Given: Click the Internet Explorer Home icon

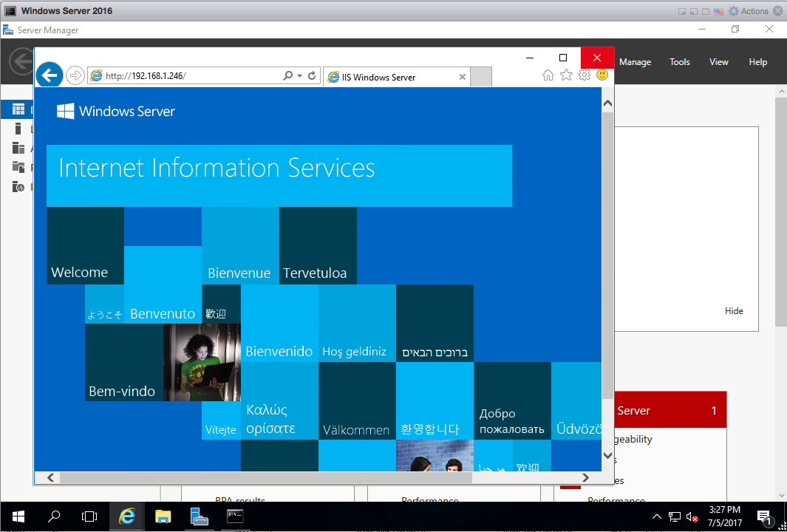Looking at the screenshot, I should [x=548, y=75].
